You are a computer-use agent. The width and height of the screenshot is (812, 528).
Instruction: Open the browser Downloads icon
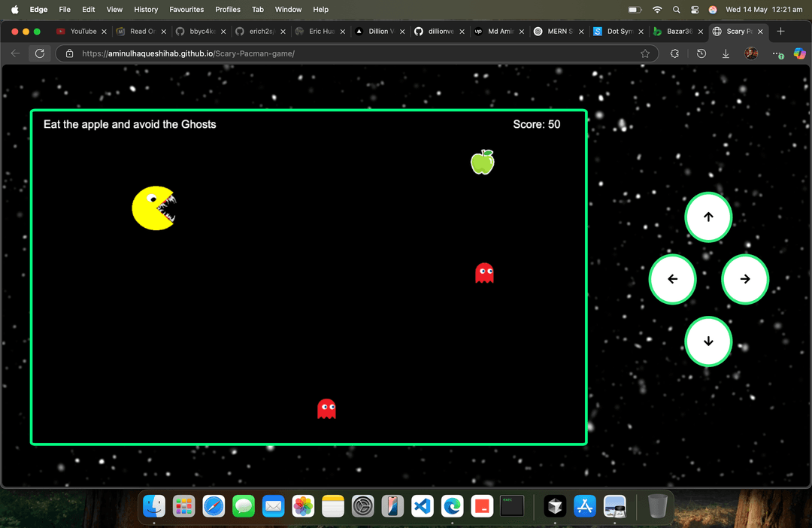(725, 53)
